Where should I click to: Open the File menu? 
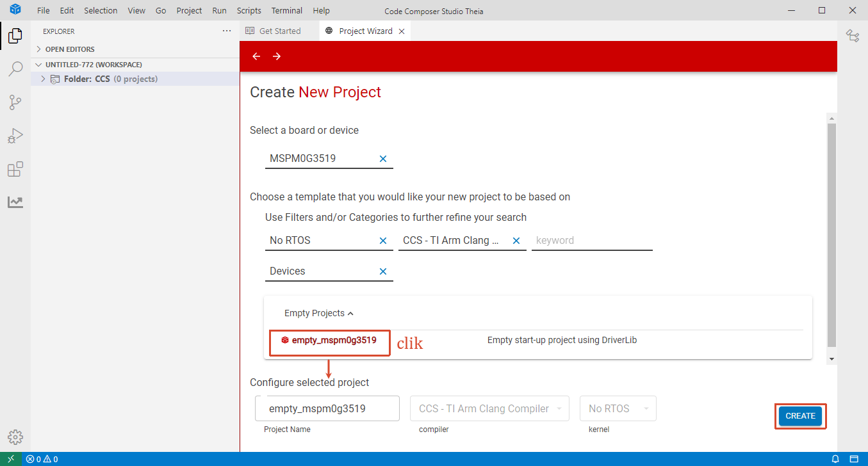[x=44, y=10]
